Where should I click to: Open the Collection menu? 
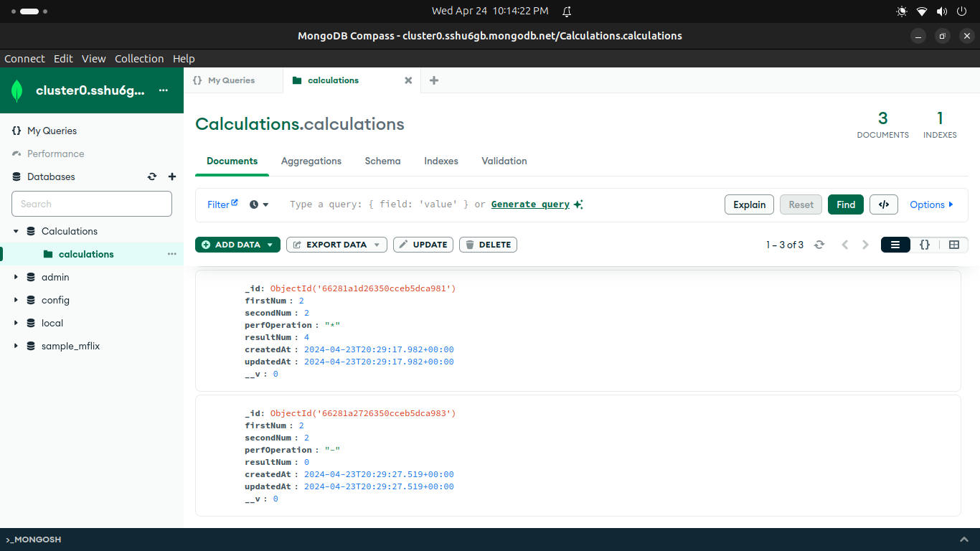point(139,59)
